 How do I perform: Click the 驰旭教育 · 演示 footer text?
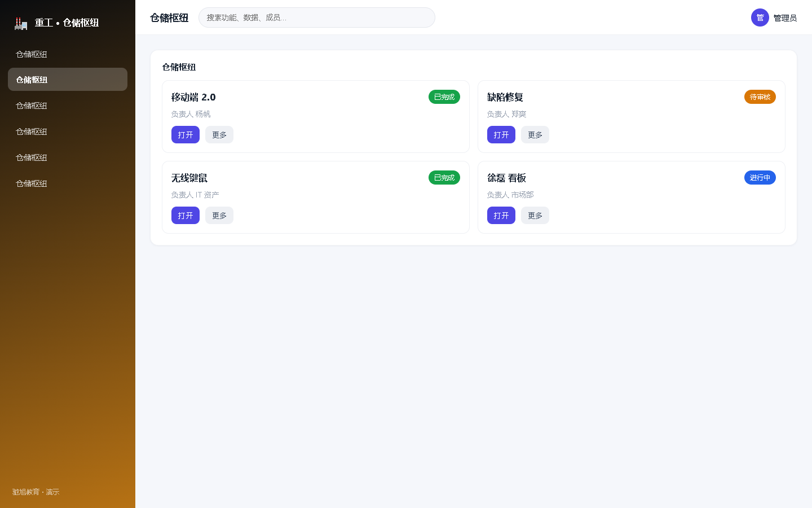click(36, 492)
